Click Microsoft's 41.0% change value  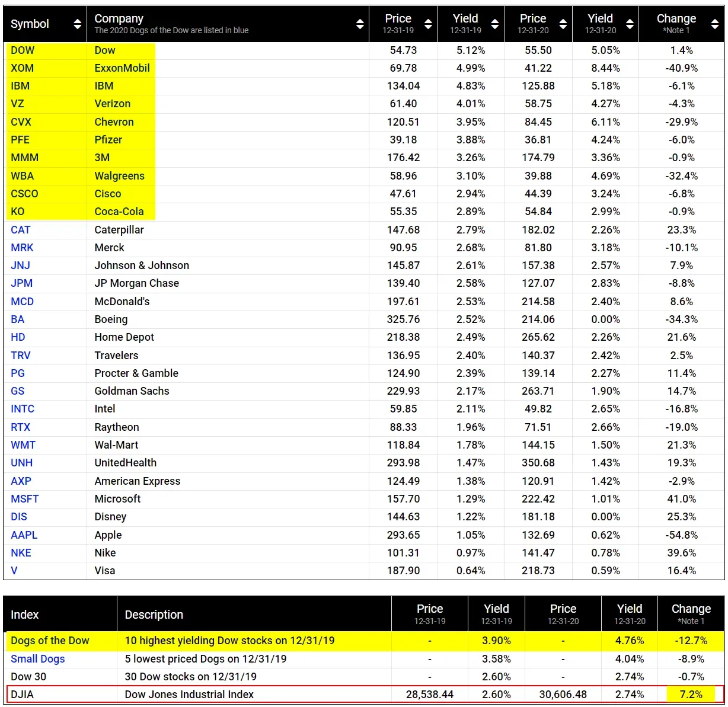tap(682, 499)
